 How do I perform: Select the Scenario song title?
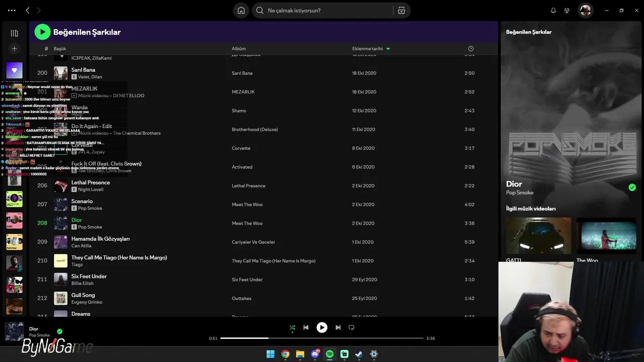(x=82, y=201)
